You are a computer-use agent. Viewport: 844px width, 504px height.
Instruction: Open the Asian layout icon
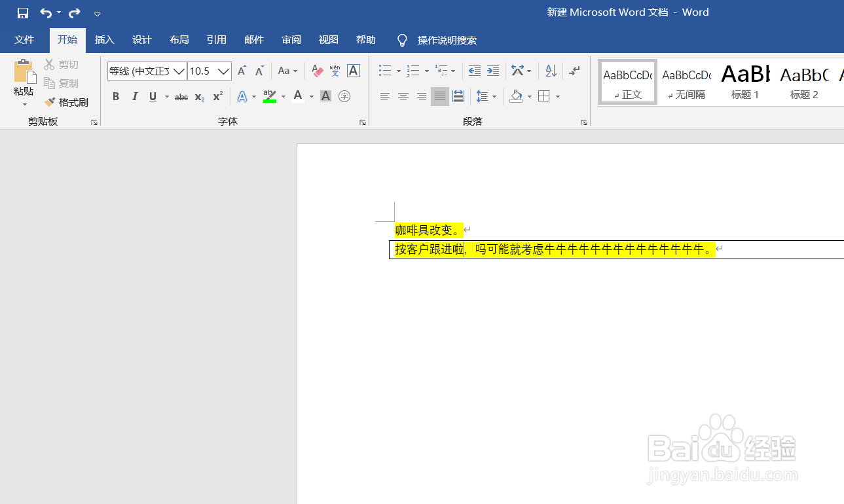point(517,71)
